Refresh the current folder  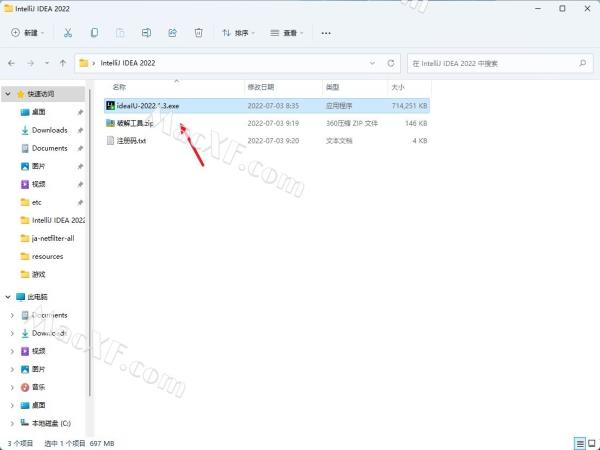coord(391,63)
